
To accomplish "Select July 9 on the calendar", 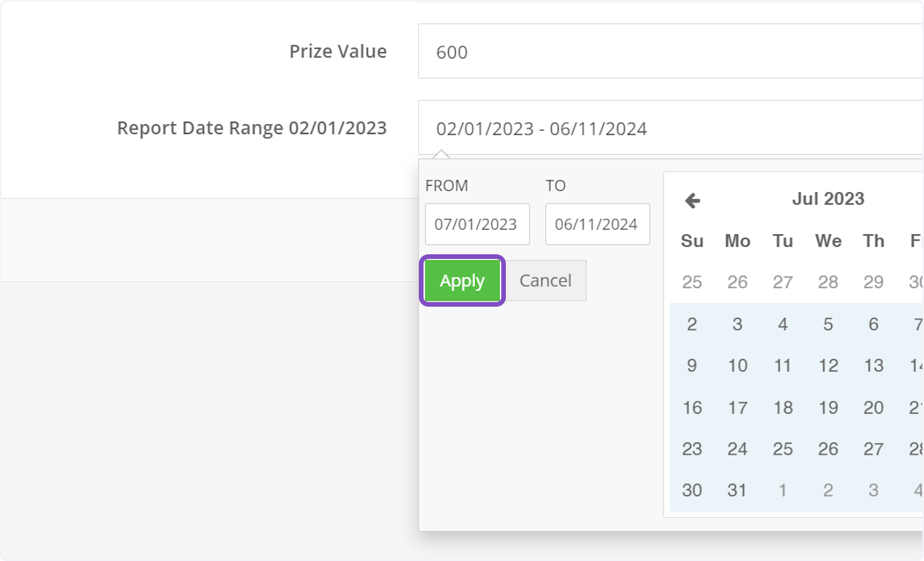I will 691,365.
